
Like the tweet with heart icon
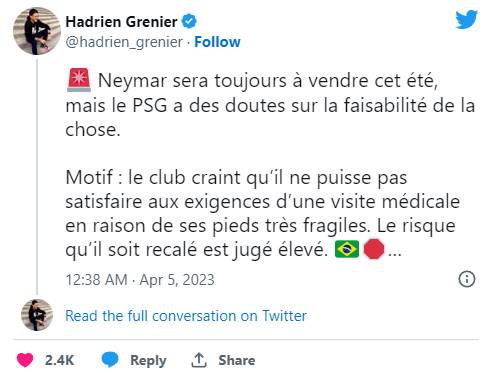coord(25,360)
